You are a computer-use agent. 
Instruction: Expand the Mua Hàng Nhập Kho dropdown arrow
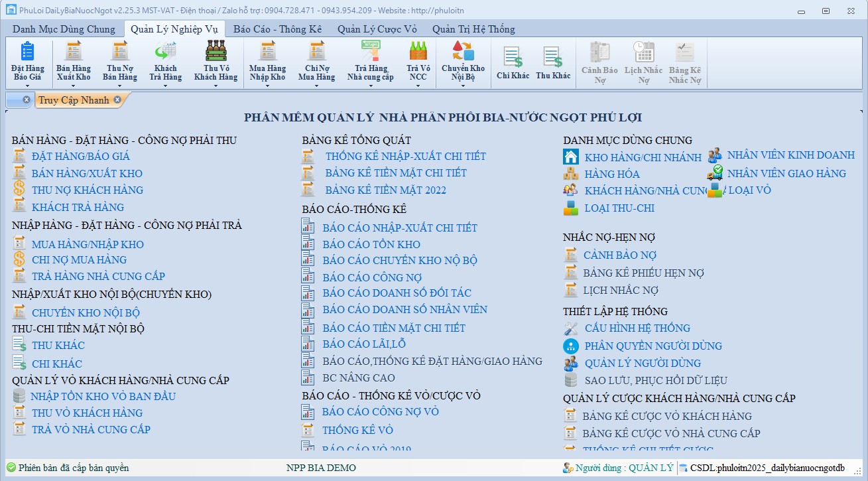click(267, 85)
